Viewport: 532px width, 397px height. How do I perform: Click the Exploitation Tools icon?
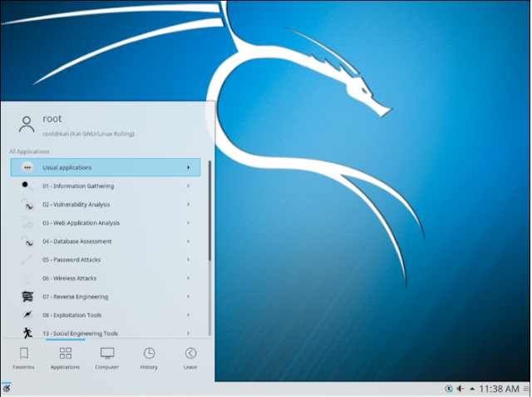27,315
